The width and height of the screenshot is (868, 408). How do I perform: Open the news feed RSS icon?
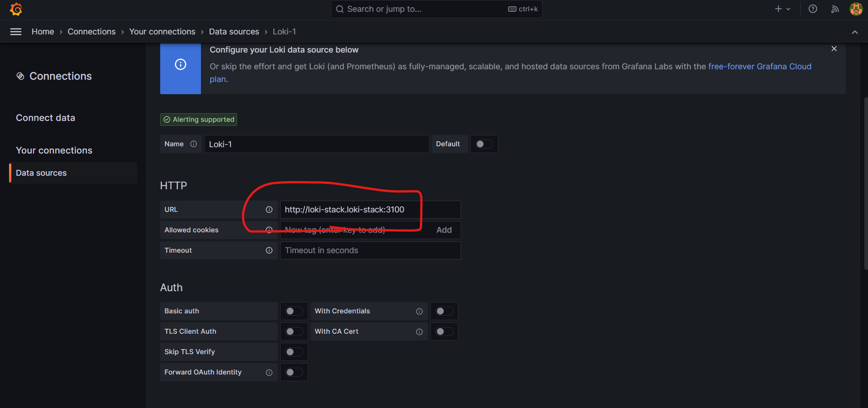coord(835,9)
